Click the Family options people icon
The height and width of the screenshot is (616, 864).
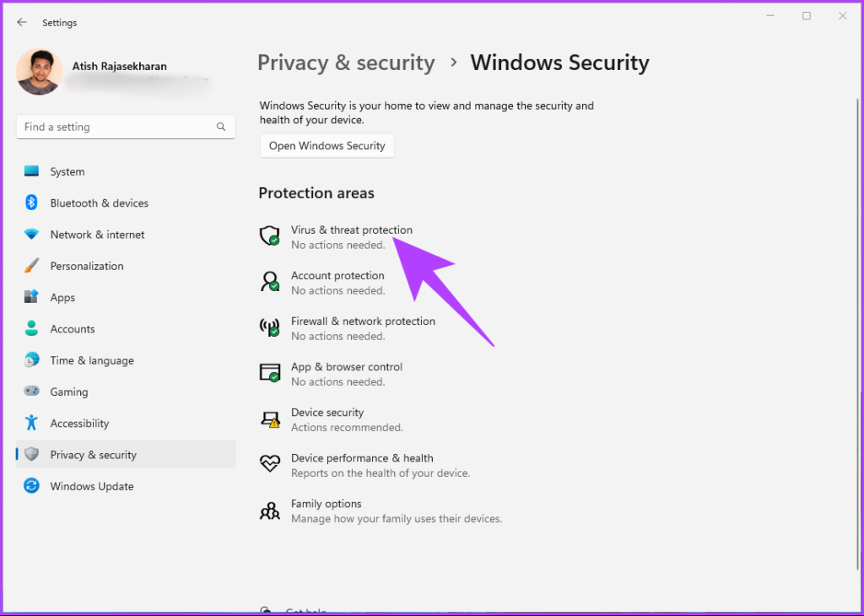[x=269, y=511]
